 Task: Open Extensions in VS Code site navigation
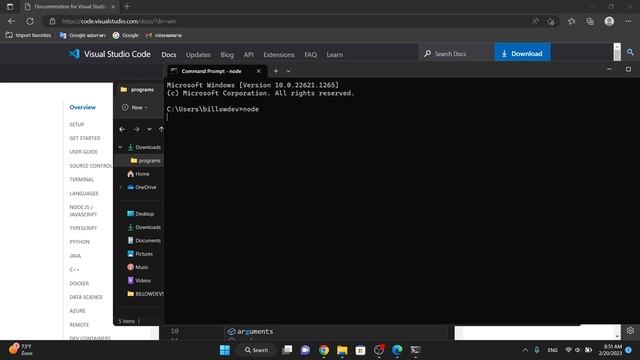pos(279,54)
